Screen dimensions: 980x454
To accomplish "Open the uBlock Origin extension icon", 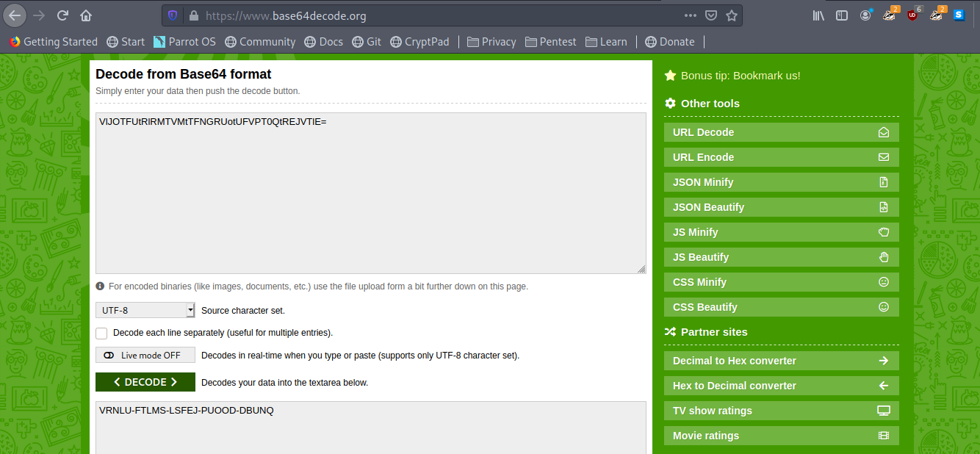I will pyautogui.click(x=912, y=15).
